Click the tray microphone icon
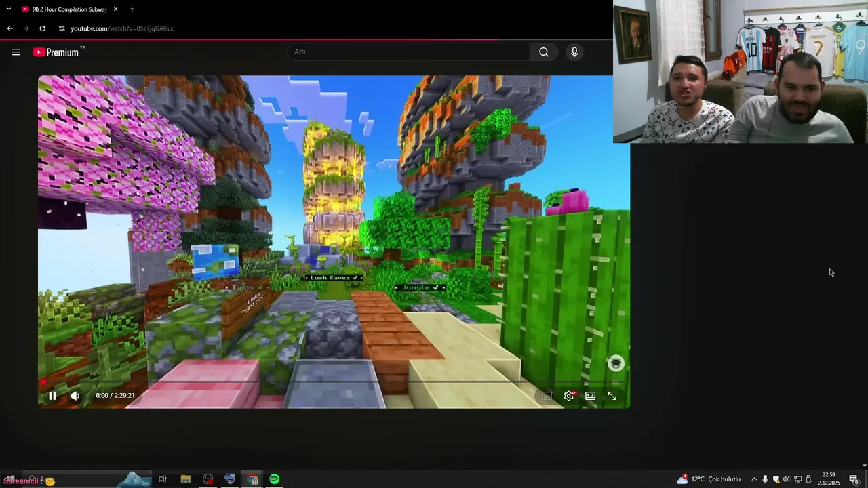868x488 pixels. (765, 479)
